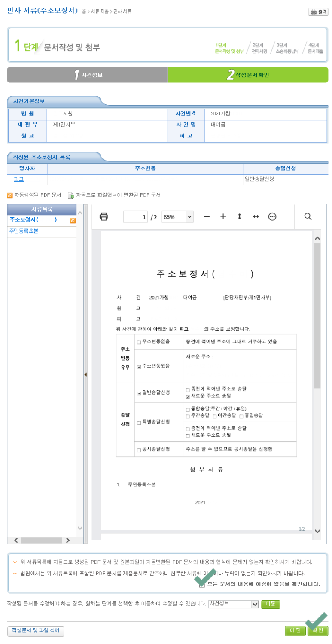Viewport: 332px width, 644px height.
Task: Click the 2단계 전자서명 step indicator
Action: pyautogui.click(x=259, y=48)
